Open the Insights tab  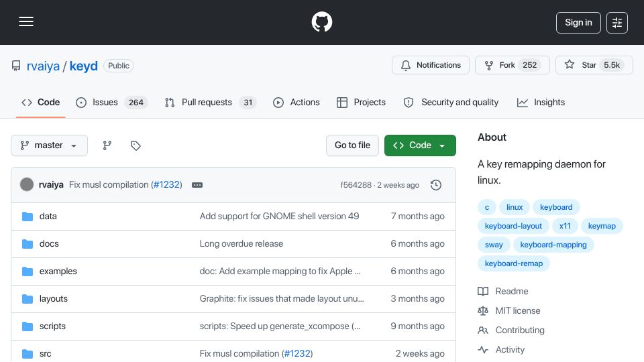tap(541, 102)
